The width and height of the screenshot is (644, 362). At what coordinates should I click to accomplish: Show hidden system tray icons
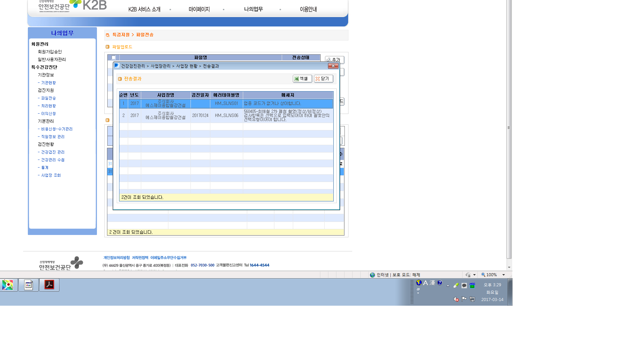click(x=448, y=286)
